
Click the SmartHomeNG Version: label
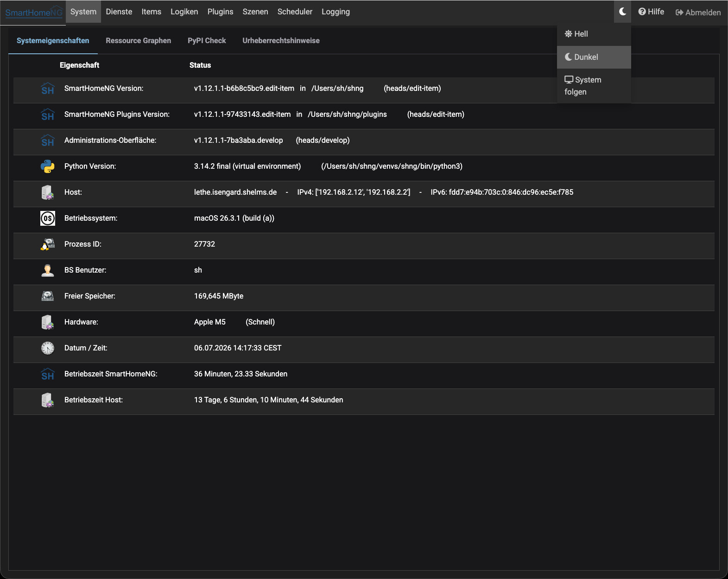pyautogui.click(x=104, y=89)
